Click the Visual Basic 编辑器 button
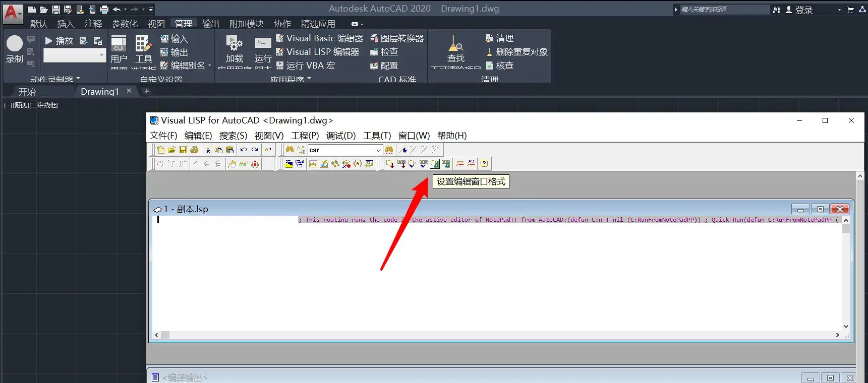 pyautogui.click(x=320, y=38)
